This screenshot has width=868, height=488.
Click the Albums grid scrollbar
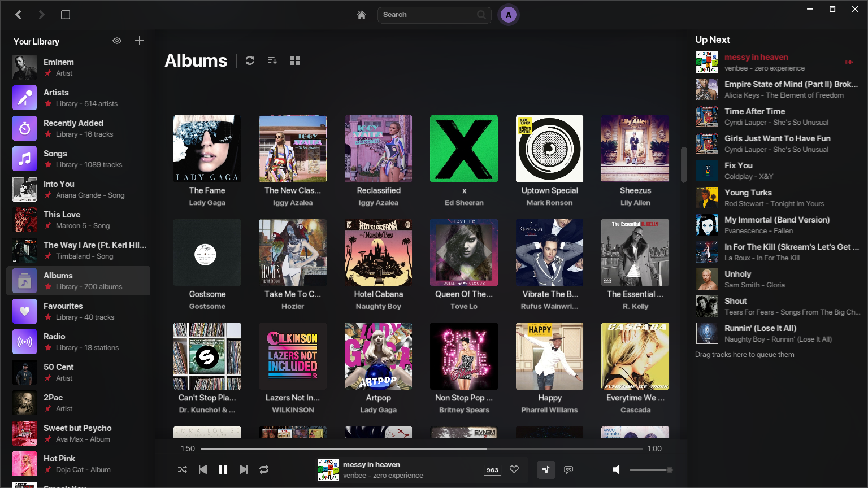683,164
